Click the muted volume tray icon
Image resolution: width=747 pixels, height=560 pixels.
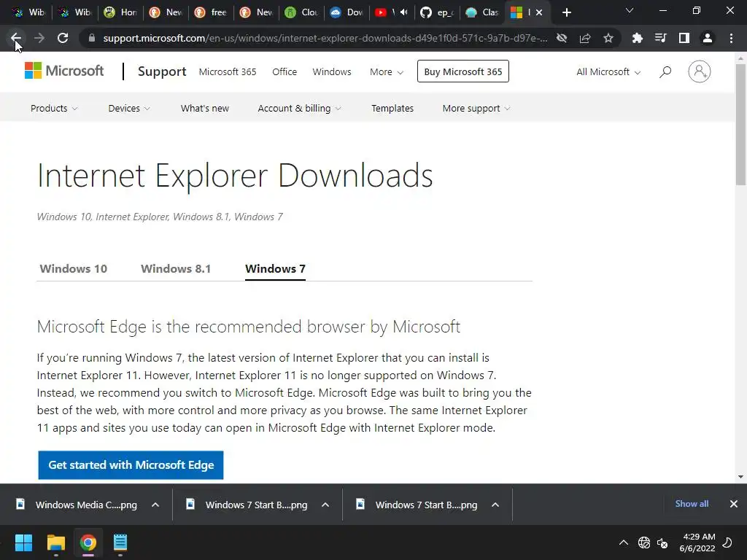(x=662, y=542)
